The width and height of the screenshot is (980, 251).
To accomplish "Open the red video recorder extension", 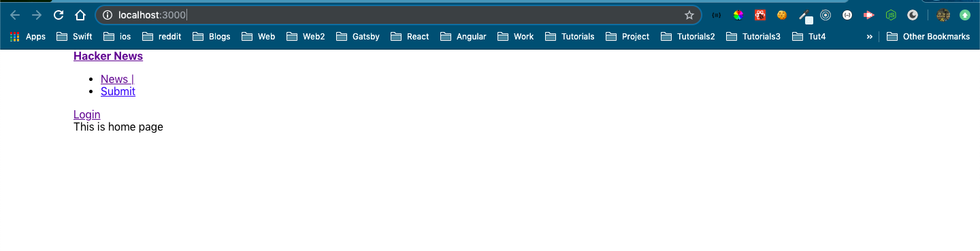I will pyautogui.click(x=869, y=15).
